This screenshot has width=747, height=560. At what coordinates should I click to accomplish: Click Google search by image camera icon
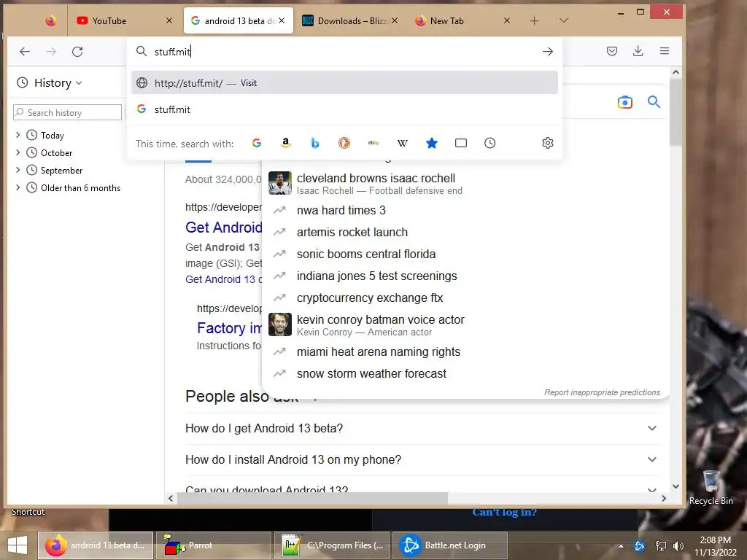point(624,102)
